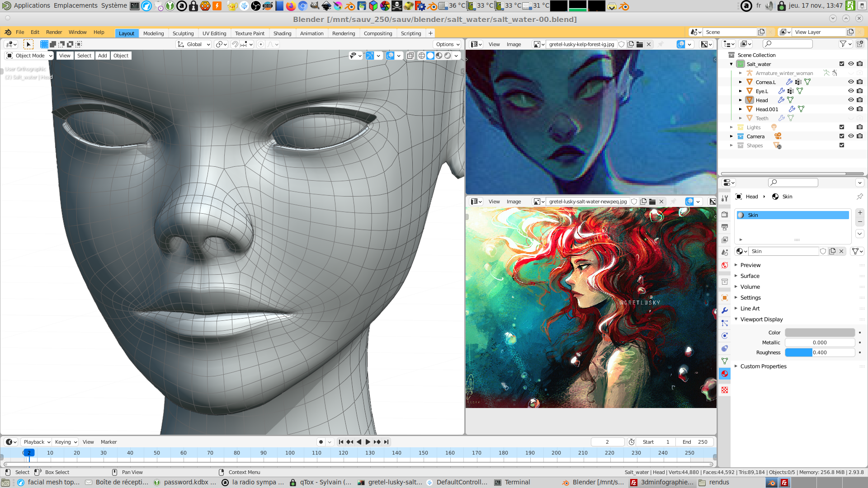Toggle viewport overlays on or off
868x488 pixels.
click(x=390, y=56)
